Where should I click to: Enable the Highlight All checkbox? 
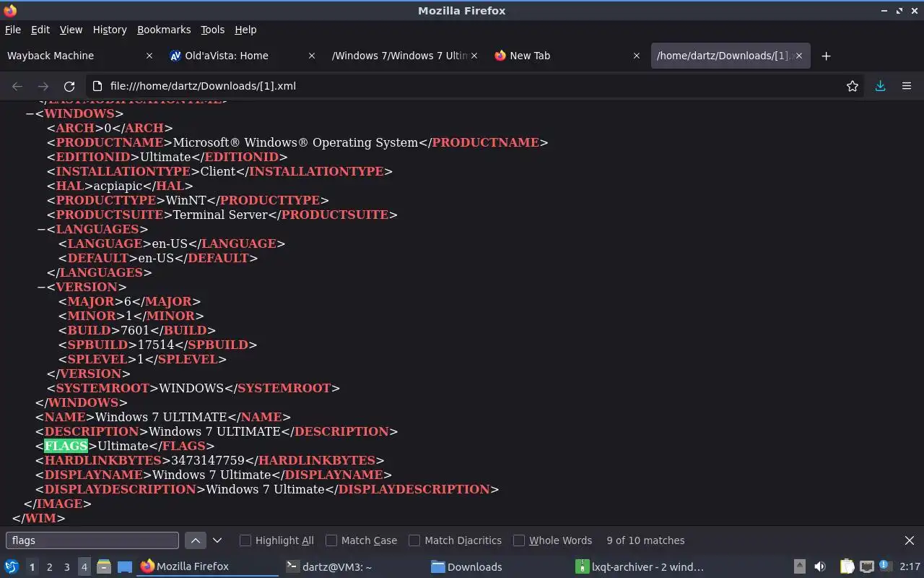click(245, 540)
